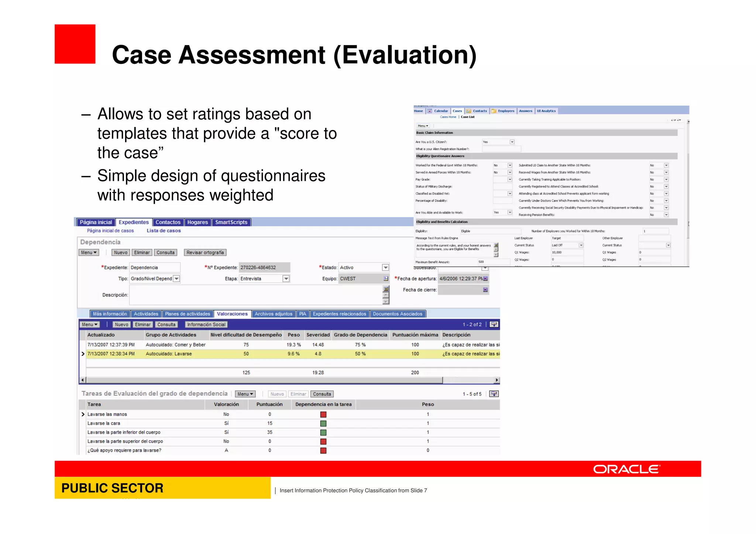Click the Valoraciones list expand icon
This screenshot has height=534, width=756.
pyautogui.click(x=494, y=324)
